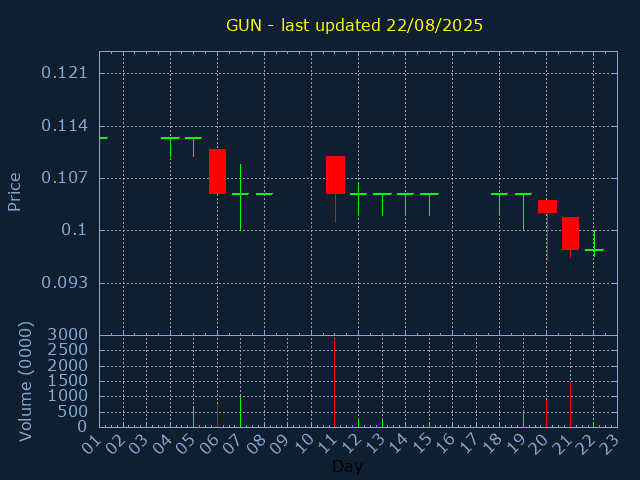Click the day 20 x-axis label

tap(539, 444)
